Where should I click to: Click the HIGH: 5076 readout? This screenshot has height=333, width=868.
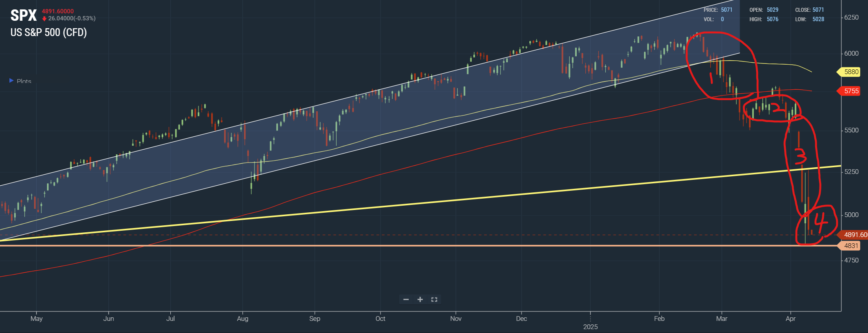point(764,19)
